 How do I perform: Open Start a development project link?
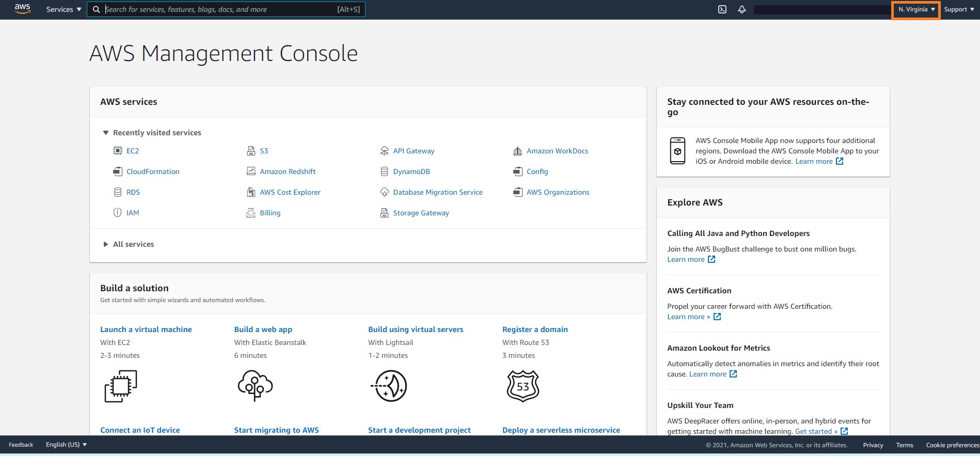tap(419, 430)
